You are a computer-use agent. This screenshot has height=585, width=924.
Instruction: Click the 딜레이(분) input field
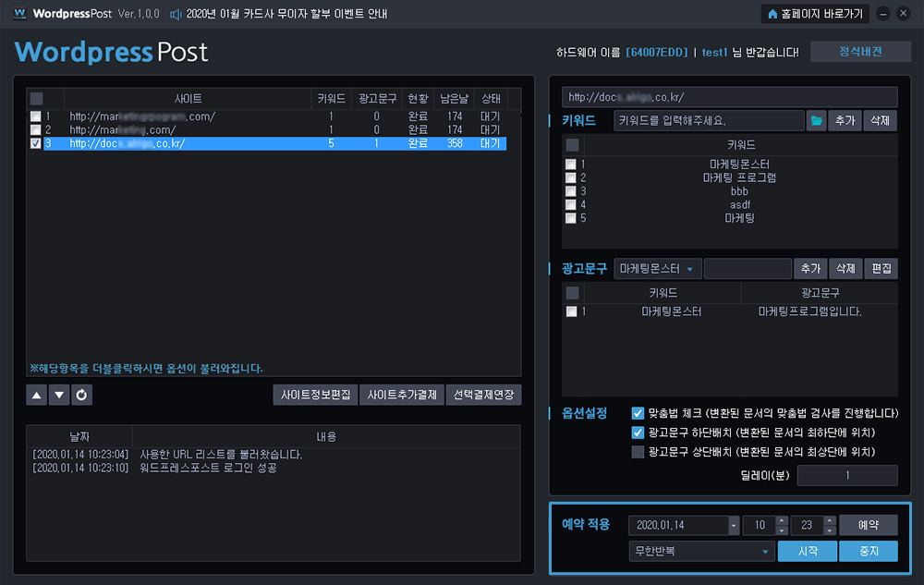coord(847,475)
